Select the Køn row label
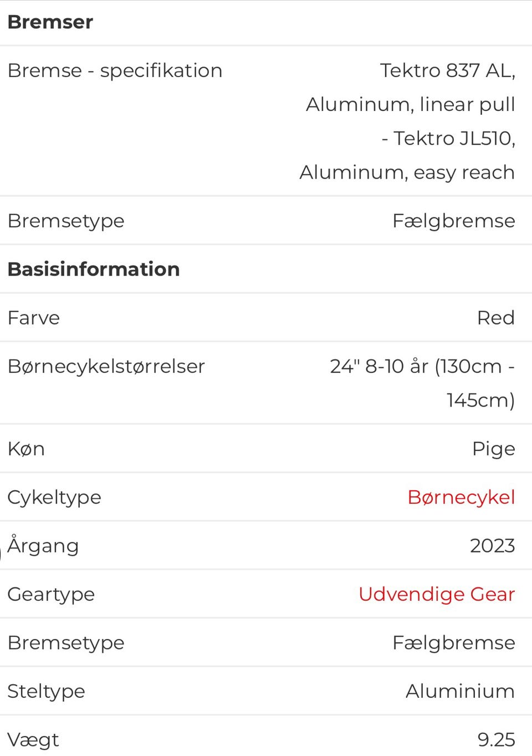The height and width of the screenshot is (756, 532). tap(26, 449)
